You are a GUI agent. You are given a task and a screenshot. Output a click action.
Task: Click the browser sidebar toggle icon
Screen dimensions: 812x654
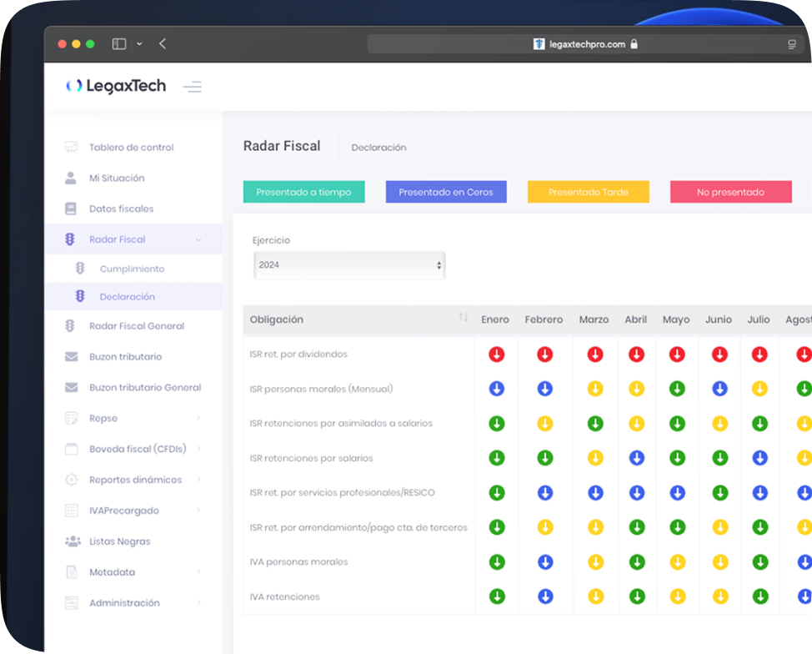coord(119,44)
